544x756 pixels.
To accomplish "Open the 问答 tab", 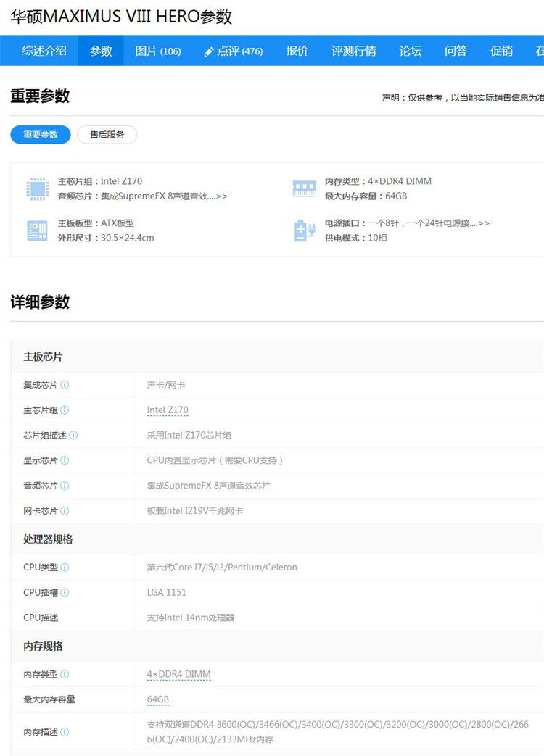I will click(x=456, y=51).
